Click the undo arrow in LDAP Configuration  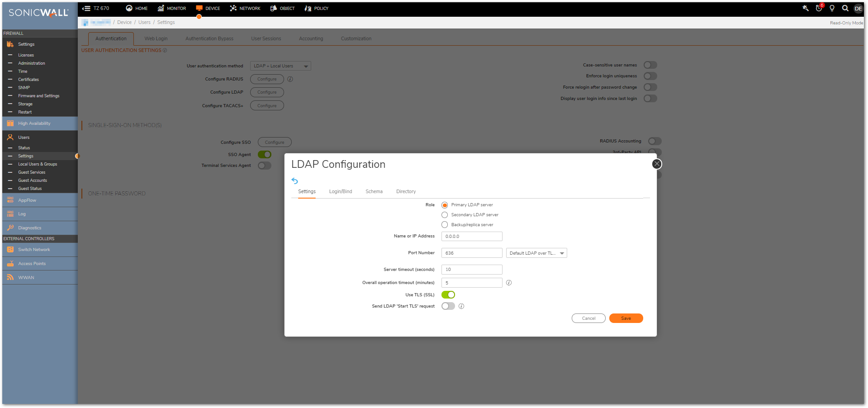295,181
